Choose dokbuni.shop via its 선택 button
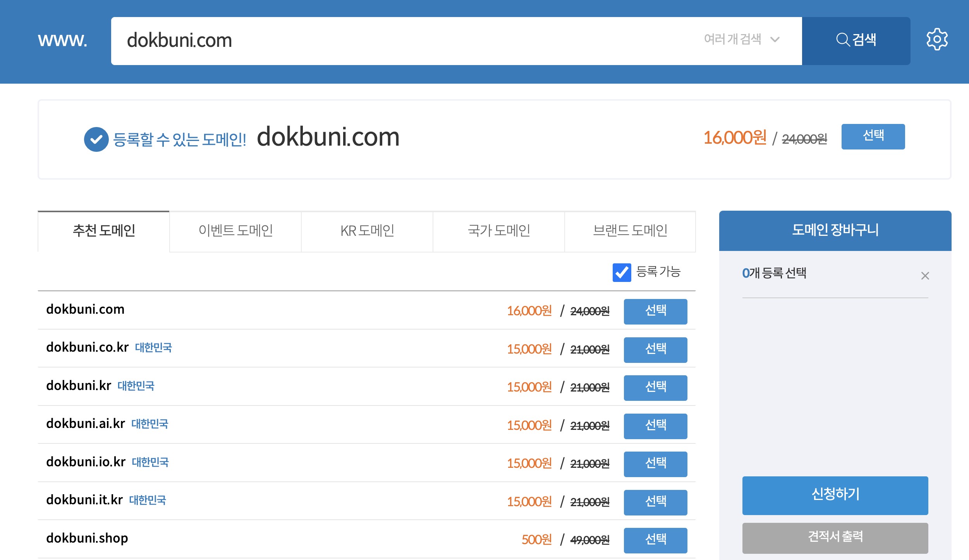Screen dimensions: 969x560 655,540
